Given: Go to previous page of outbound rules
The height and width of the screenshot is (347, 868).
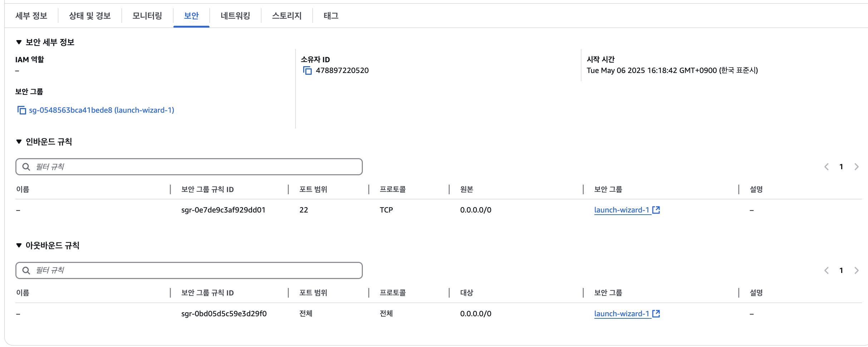Looking at the screenshot, I should point(827,270).
